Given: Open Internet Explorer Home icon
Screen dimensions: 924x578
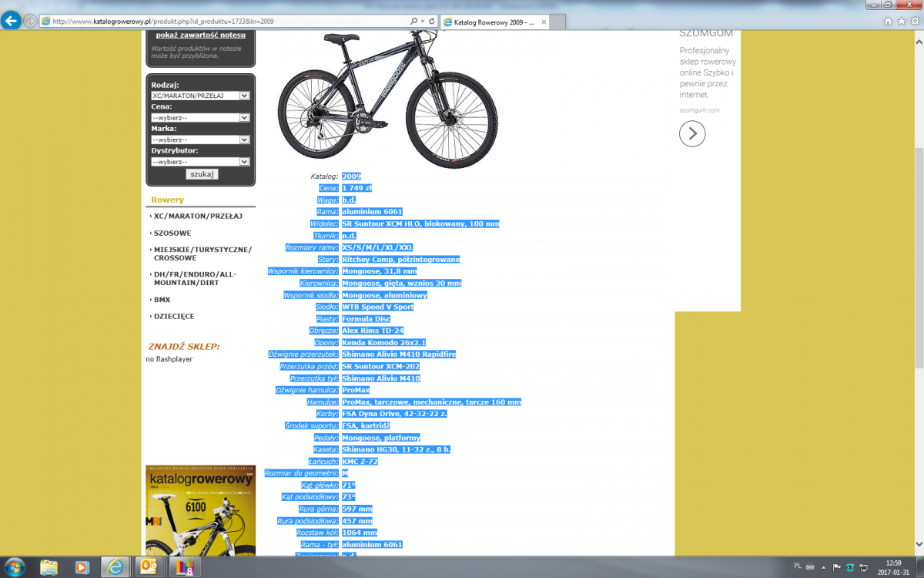Looking at the screenshot, I should click(889, 22).
